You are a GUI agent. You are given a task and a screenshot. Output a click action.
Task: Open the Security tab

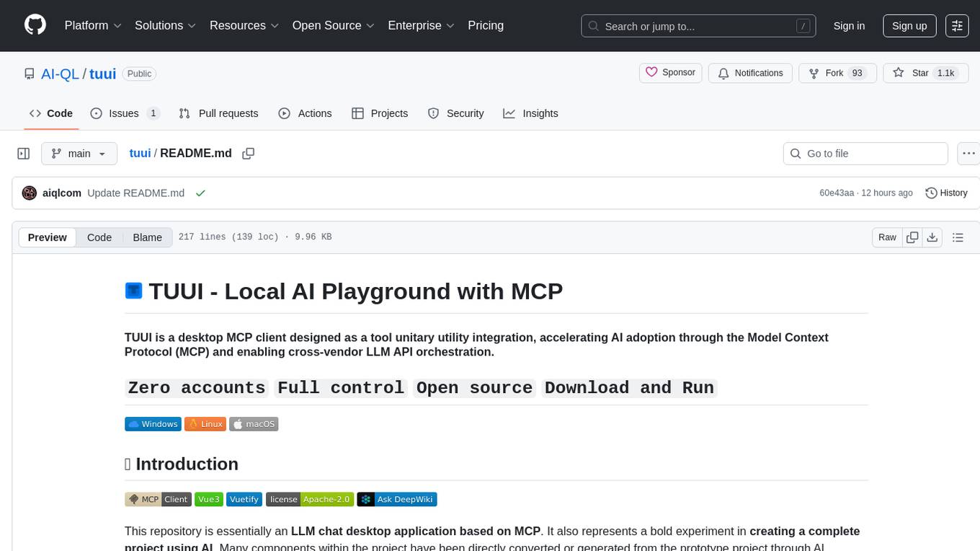click(x=455, y=113)
